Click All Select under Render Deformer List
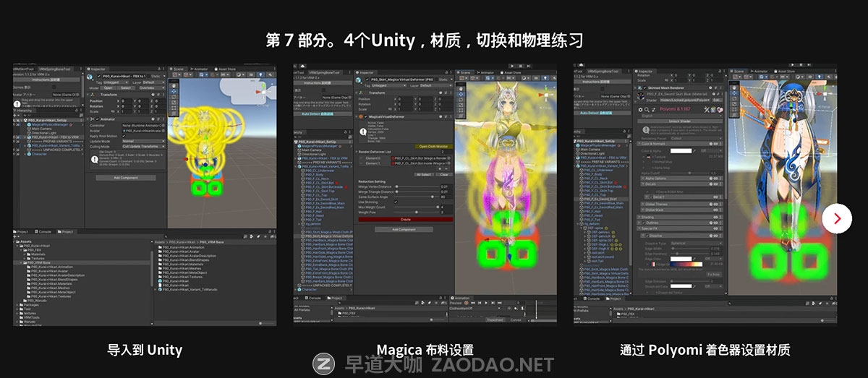Viewport: 868px width, 378px height. 423,174
